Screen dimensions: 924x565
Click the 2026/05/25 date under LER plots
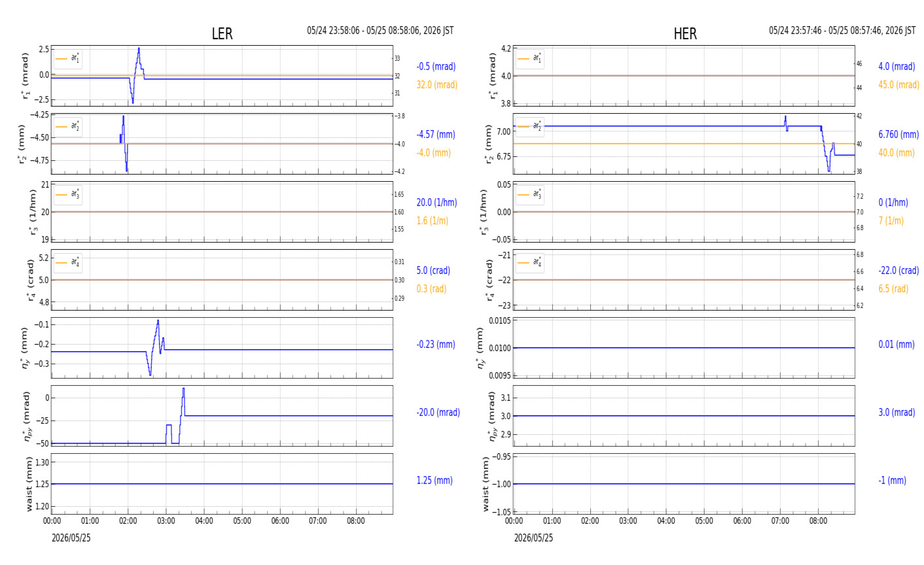click(x=71, y=538)
